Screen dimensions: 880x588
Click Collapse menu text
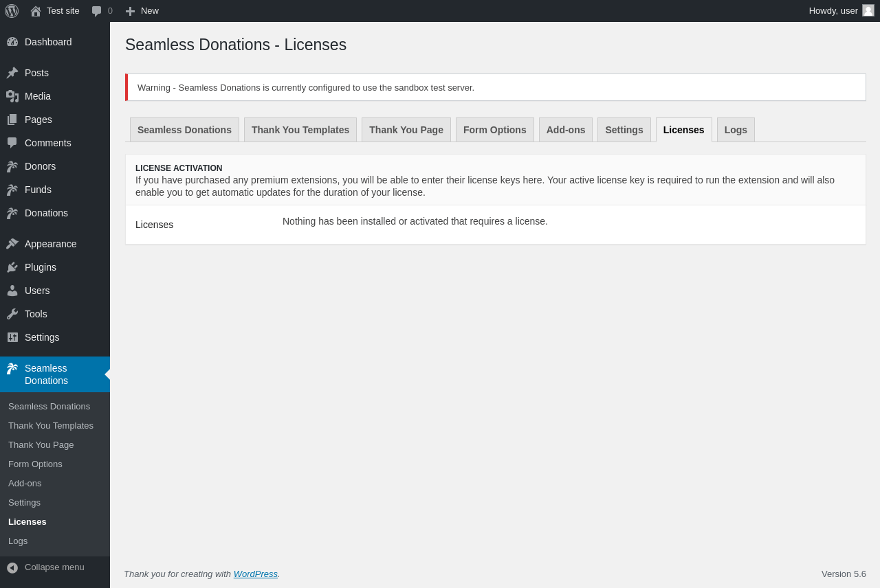pos(54,567)
